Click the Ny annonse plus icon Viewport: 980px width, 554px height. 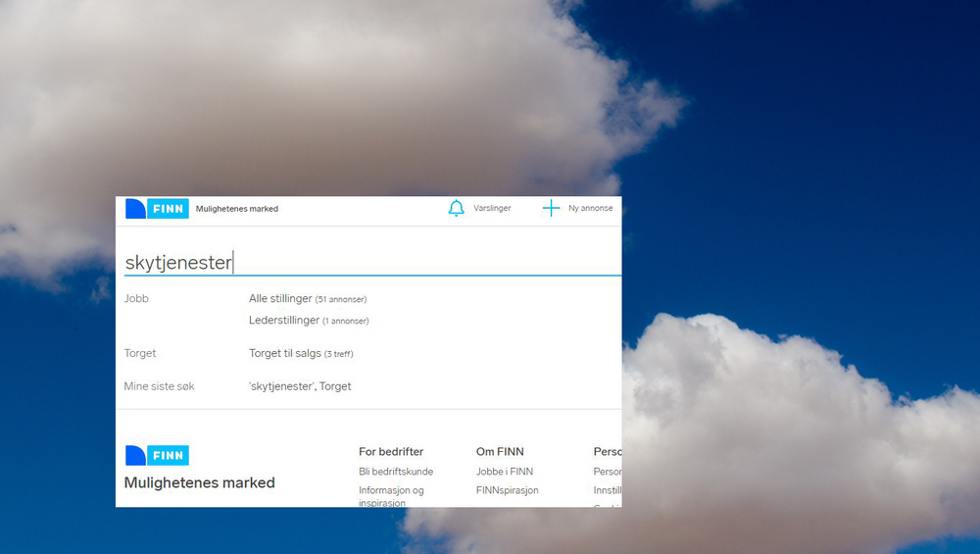(x=551, y=208)
